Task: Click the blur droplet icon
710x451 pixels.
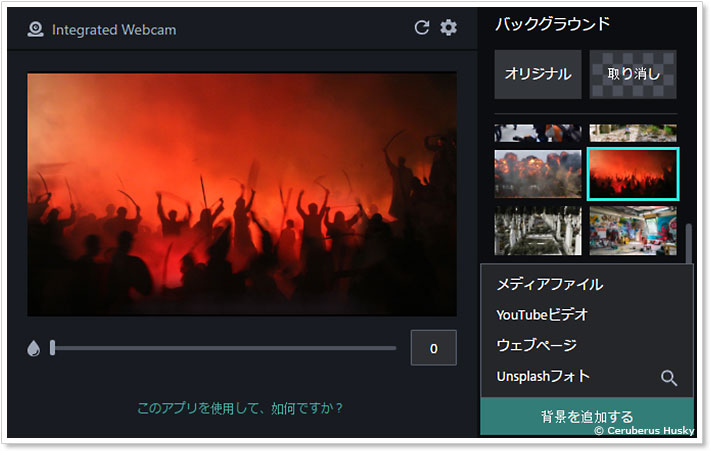Action: pyautogui.click(x=34, y=348)
